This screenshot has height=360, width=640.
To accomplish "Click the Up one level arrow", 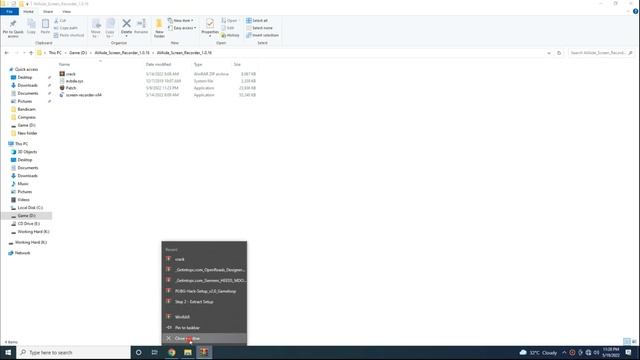I will [x=31, y=53].
